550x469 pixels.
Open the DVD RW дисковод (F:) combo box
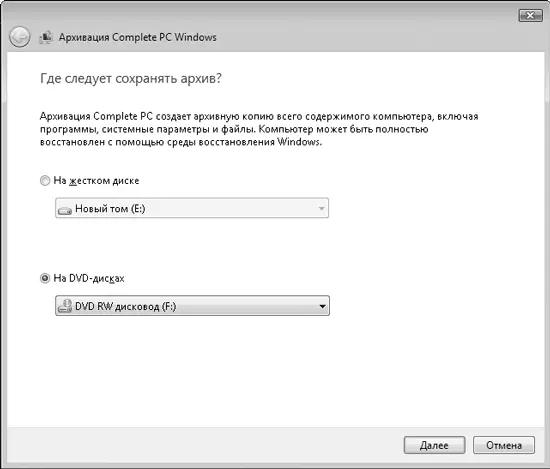(x=192, y=306)
